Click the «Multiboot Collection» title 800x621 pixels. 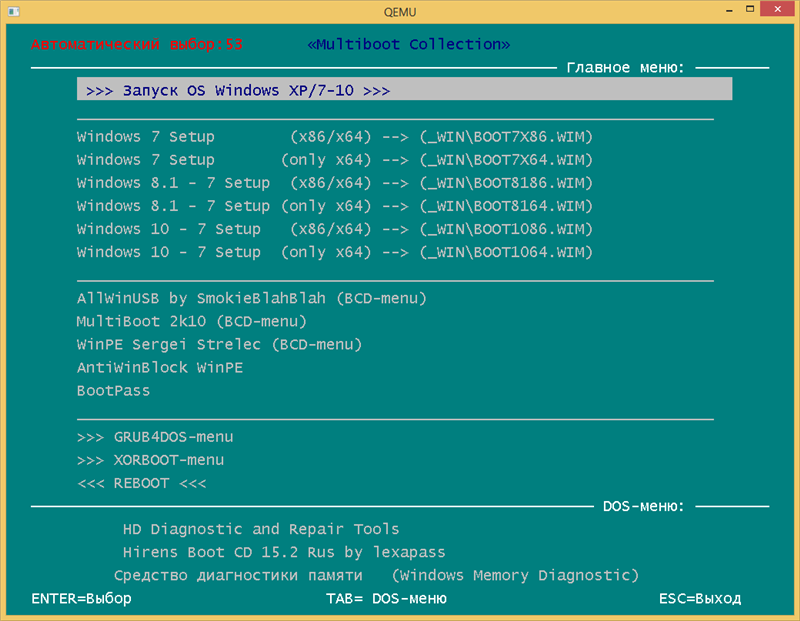tap(409, 44)
